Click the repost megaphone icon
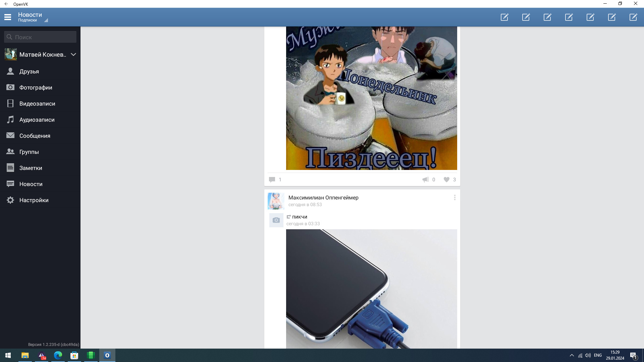The image size is (644, 362). pos(425,180)
